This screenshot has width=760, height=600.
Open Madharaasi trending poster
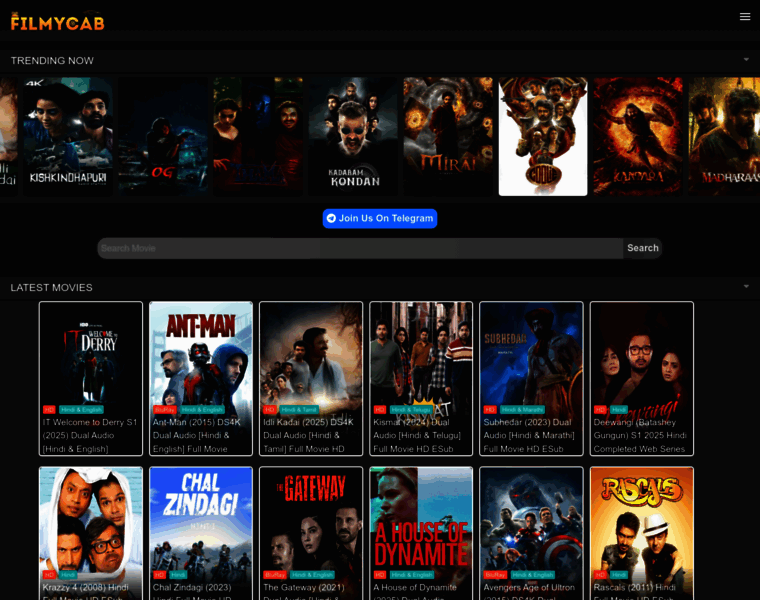click(x=724, y=137)
